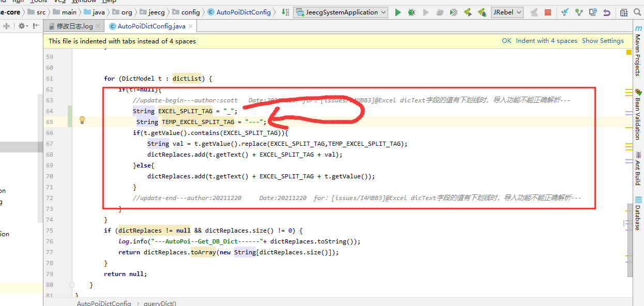Image resolution: width=644 pixels, height=306 pixels.
Task: Collapse the method fold marker at line 80
Action: pyautogui.click(x=72, y=285)
